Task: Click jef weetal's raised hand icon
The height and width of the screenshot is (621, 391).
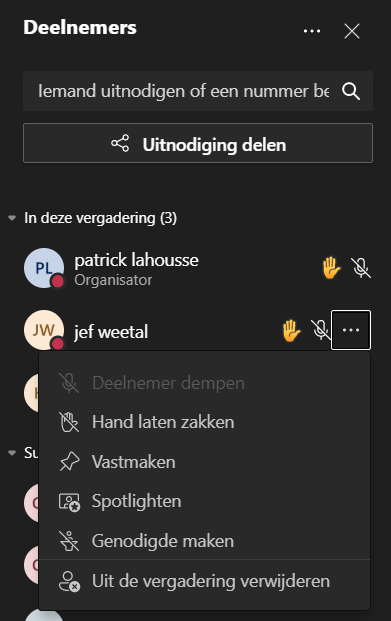Action: (291, 331)
